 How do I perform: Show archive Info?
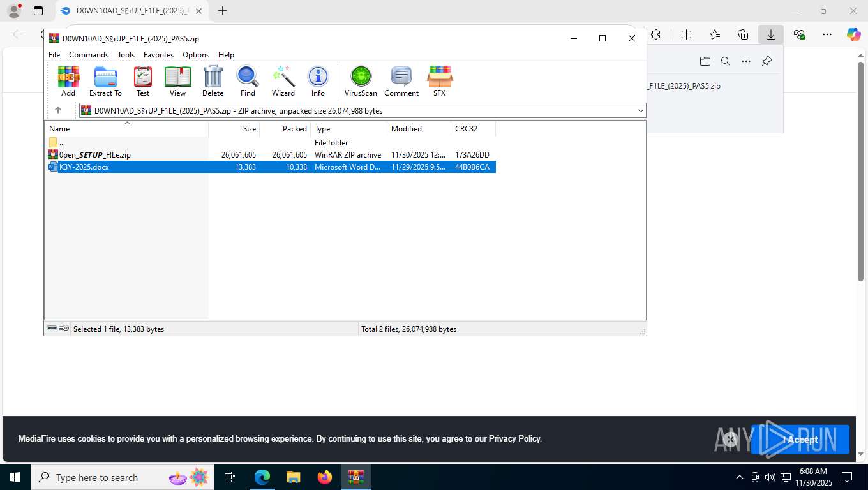(x=318, y=81)
